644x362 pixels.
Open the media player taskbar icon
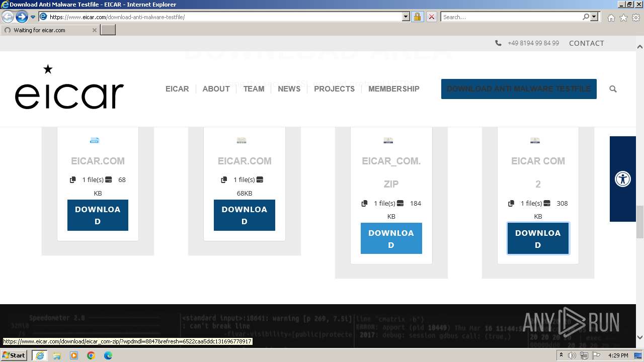[x=74, y=355]
